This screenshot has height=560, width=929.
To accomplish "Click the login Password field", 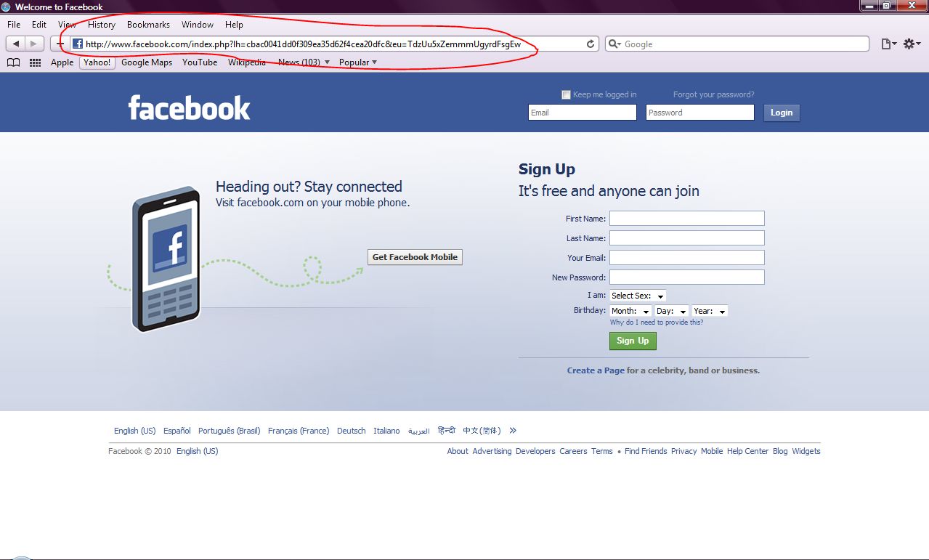I will 700,113.
